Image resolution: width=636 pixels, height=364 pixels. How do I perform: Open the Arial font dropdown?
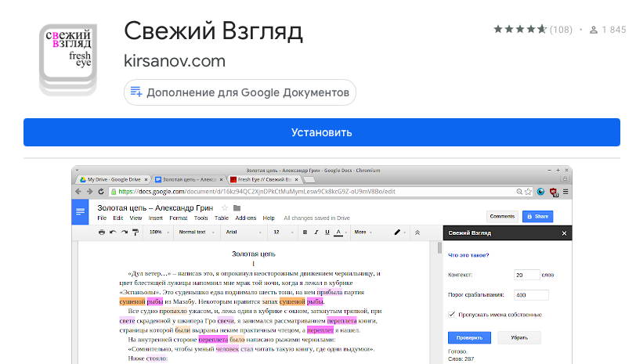pos(244,232)
